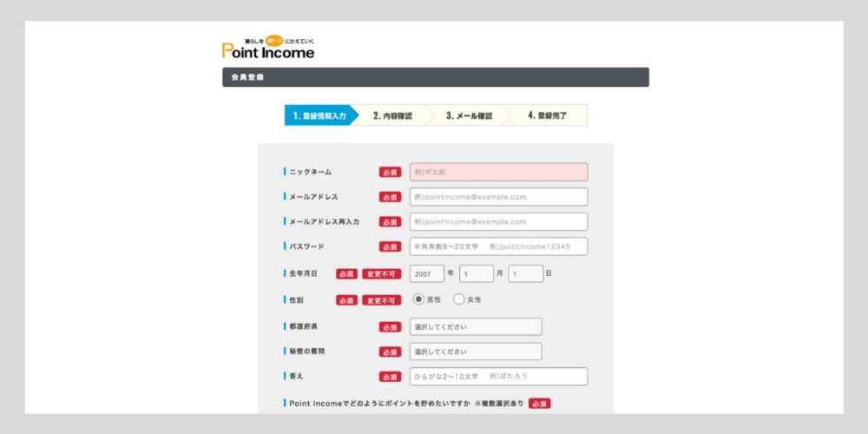Click the 秘密の質問 label
The image size is (868, 434).
click(306, 352)
